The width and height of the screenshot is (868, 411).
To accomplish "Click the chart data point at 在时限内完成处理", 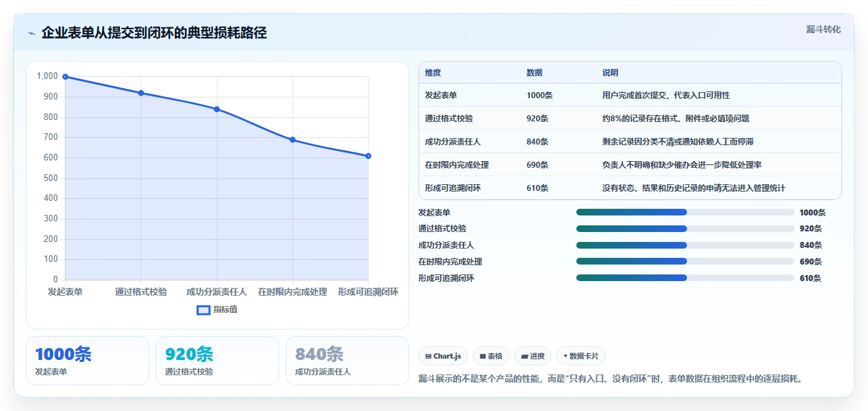I will point(292,140).
